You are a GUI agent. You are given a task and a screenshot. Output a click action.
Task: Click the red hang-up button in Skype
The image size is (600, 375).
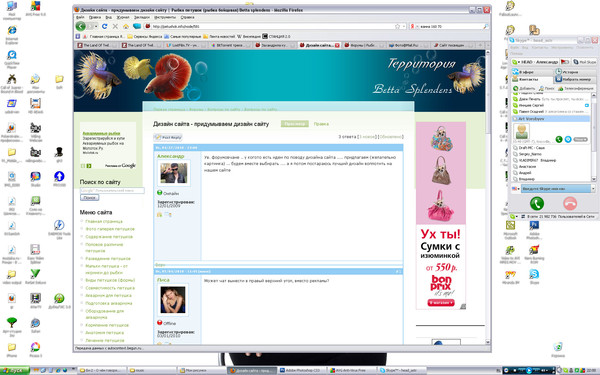[x=570, y=203]
